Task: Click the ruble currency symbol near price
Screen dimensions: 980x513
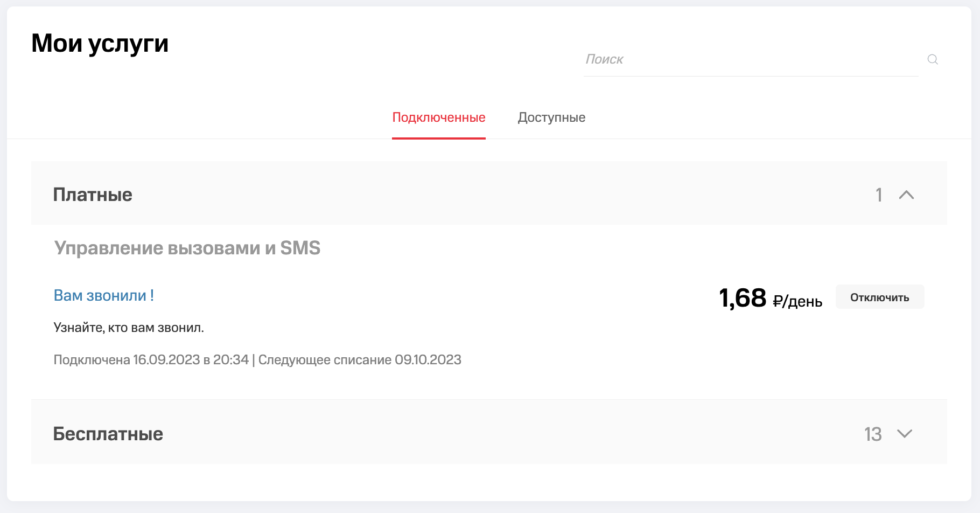Action: 777,301
